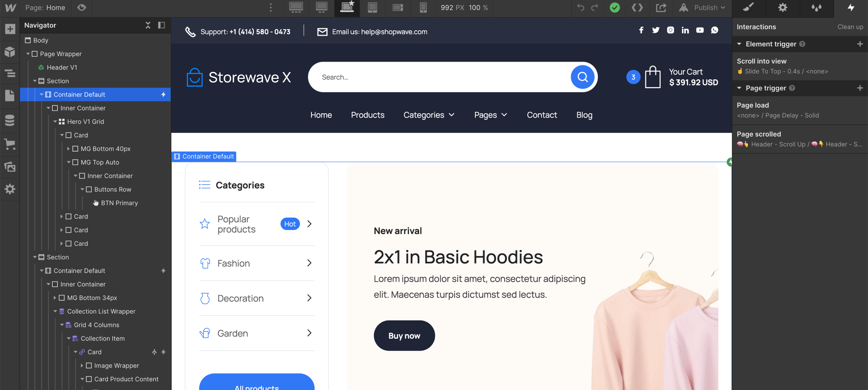Screen dimensions: 868x390
Task: Switch to tablet breakpoint
Action: point(372,7)
